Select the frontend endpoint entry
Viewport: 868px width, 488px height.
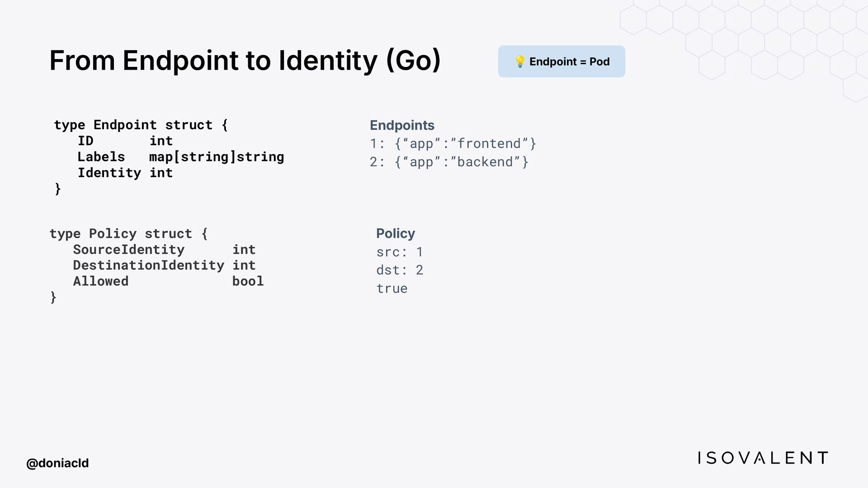click(453, 144)
